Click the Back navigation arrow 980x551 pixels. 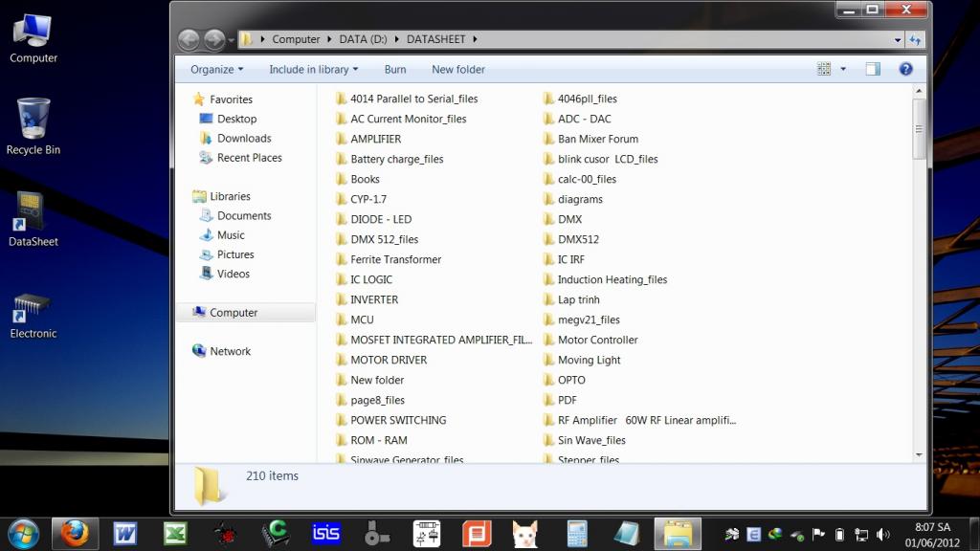(189, 39)
